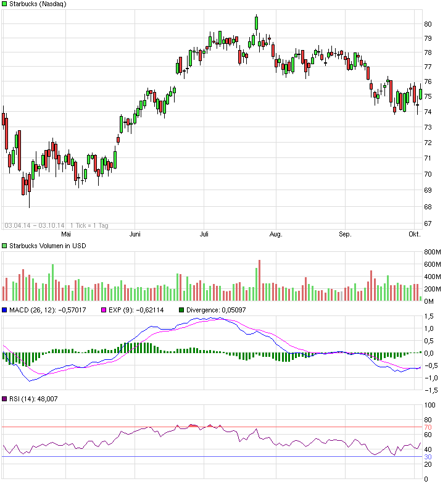Click the date range 03.04.14 – 03.10.14 text
Image resolution: width=448 pixels, height=484 pixels.
(35, 226)
